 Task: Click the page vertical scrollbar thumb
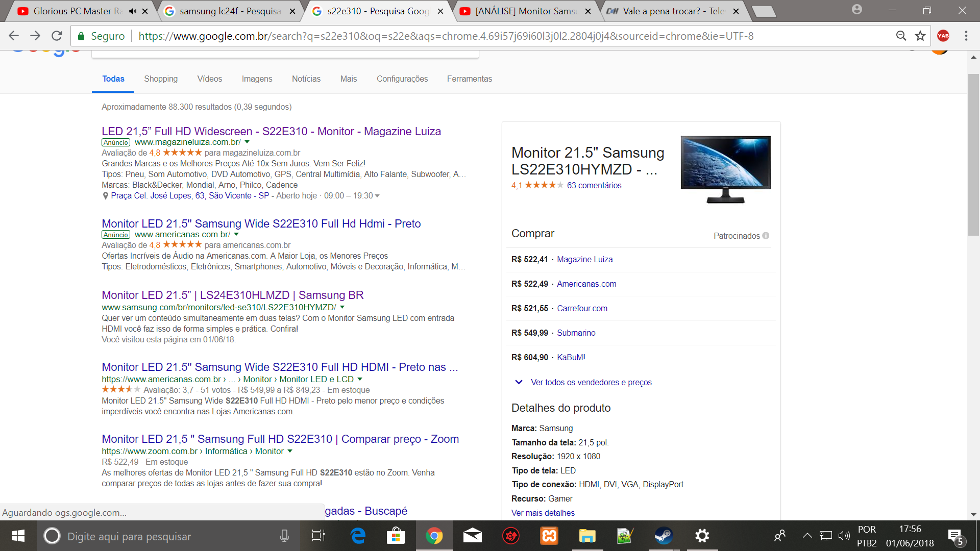pos(973,155)
